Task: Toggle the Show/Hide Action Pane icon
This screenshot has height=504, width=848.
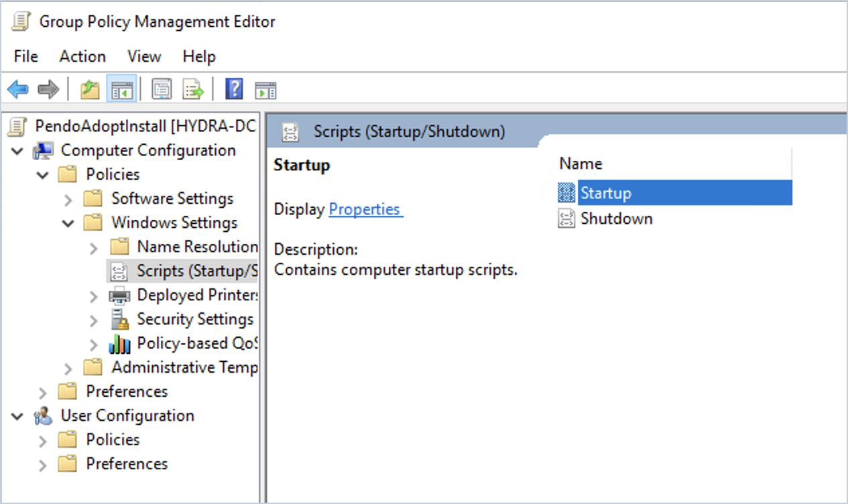Action: 265,90
